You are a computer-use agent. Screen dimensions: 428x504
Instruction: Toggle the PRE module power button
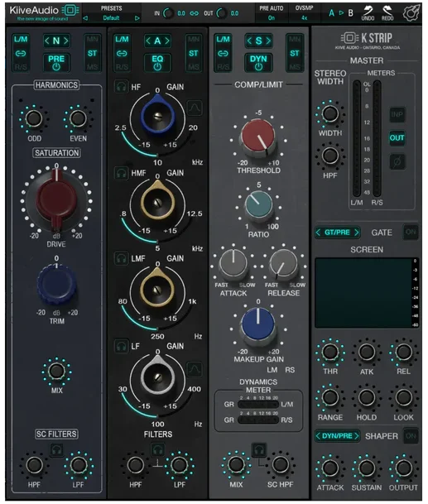coord(56,62)
